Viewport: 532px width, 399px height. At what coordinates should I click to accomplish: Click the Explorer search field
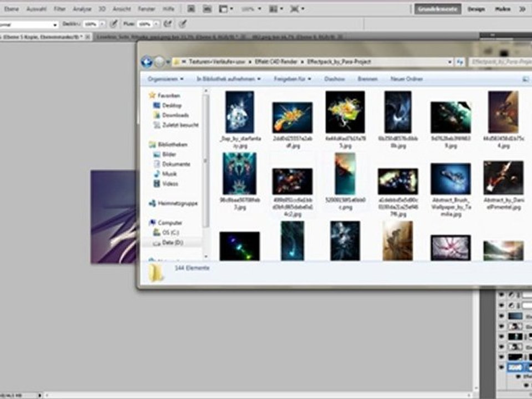click(502, 62)
